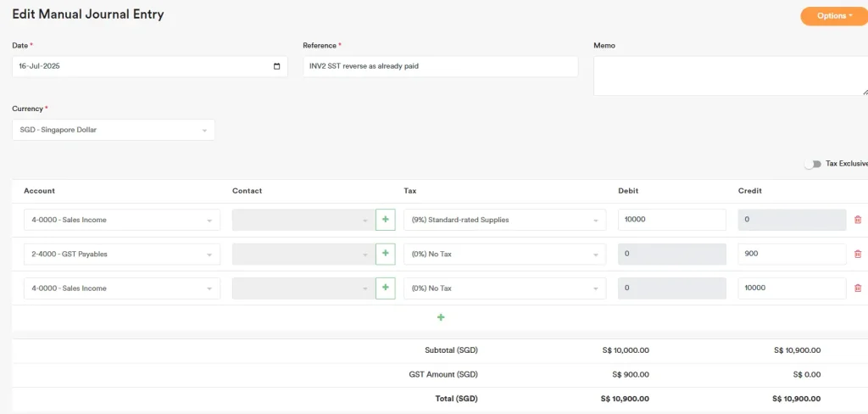Open the Currency dropdown showing SGD
Image resolution: width=868 pixels, height=414 pixels.
(x=114, y=130)
